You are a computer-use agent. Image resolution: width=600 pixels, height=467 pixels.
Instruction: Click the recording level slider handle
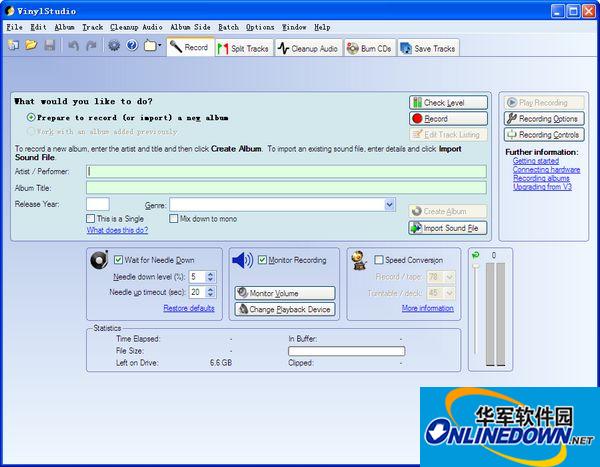click(x=476, y=266)
